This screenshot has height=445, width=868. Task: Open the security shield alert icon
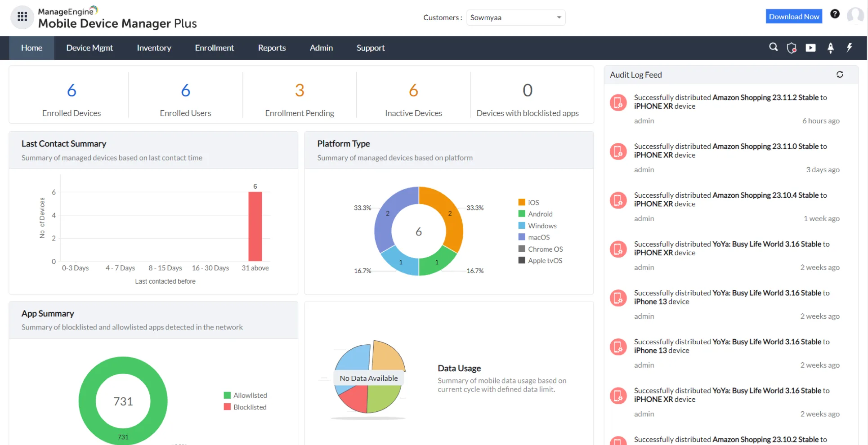coord(792,48)
